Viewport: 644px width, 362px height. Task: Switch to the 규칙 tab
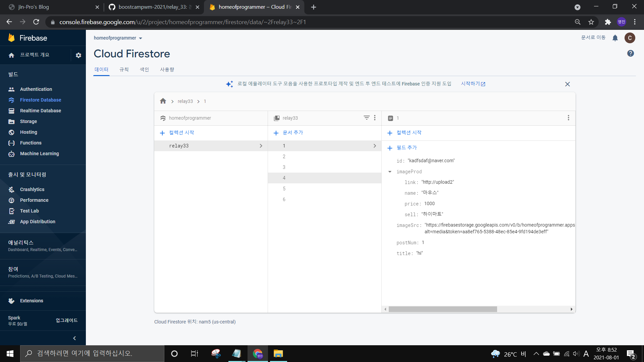(x=124, y=69)
